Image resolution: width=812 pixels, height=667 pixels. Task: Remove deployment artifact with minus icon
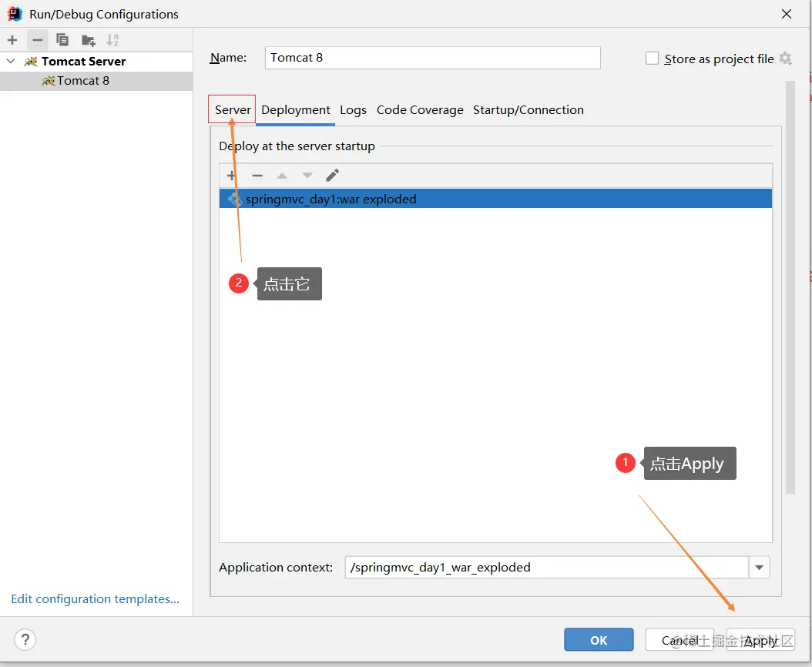[257, 176]
